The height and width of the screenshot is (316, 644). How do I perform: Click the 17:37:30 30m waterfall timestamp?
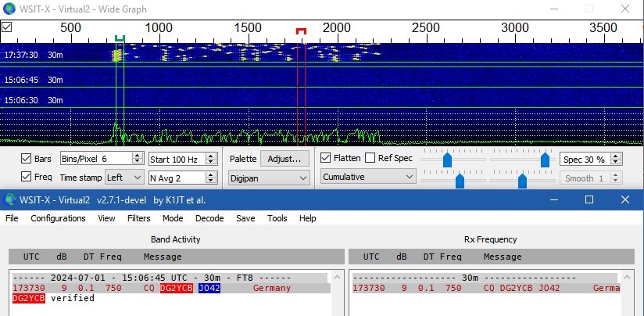coord(34,55)
